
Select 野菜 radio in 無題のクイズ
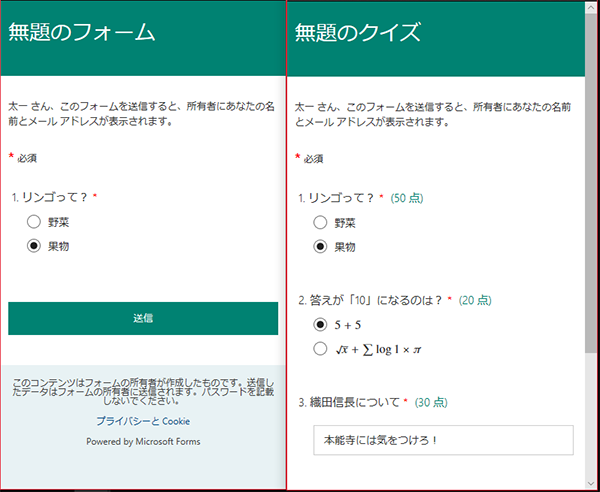pyautogui.click(x=320, y=223)
